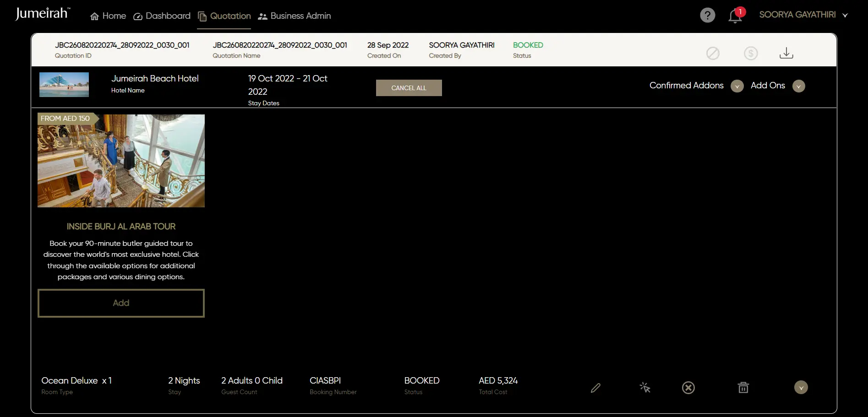
Task: Open the Dashboard page
Action: coord(162,16)
